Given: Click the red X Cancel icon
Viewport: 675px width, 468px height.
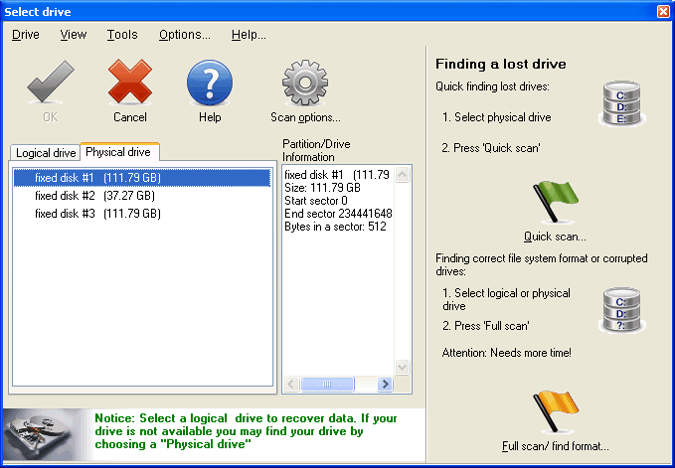Looking at the screenshot, I should click(x=130, y=82).
